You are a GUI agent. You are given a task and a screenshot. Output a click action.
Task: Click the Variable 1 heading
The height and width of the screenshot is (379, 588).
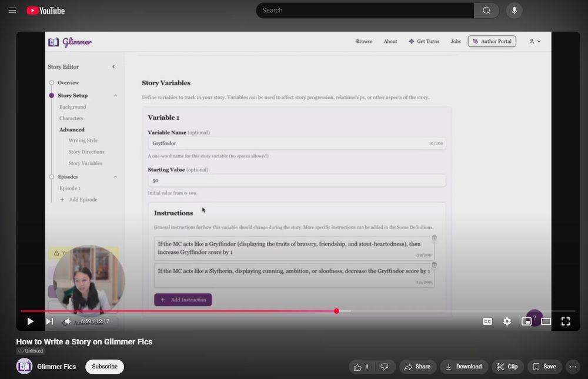tap(163, 118)
